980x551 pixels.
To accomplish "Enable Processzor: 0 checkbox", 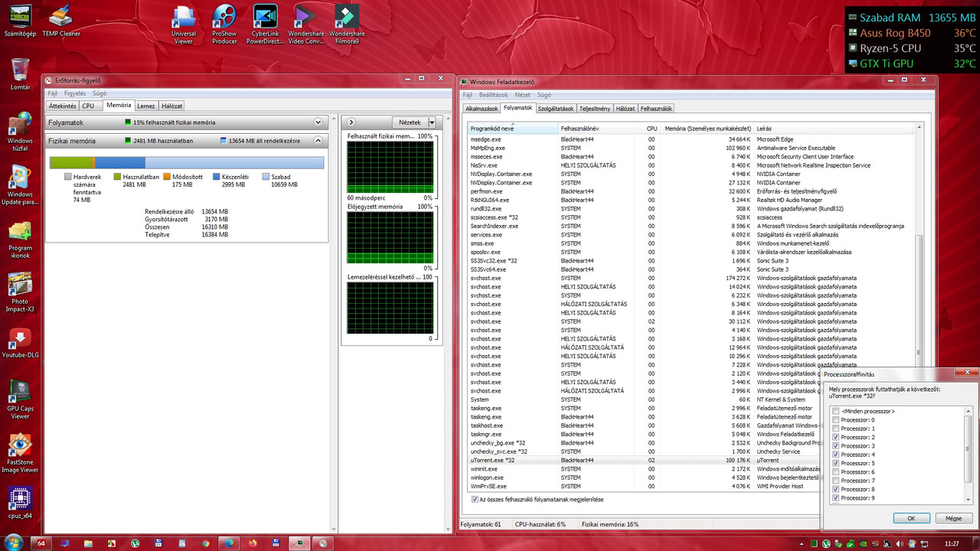I will (835, 420).
